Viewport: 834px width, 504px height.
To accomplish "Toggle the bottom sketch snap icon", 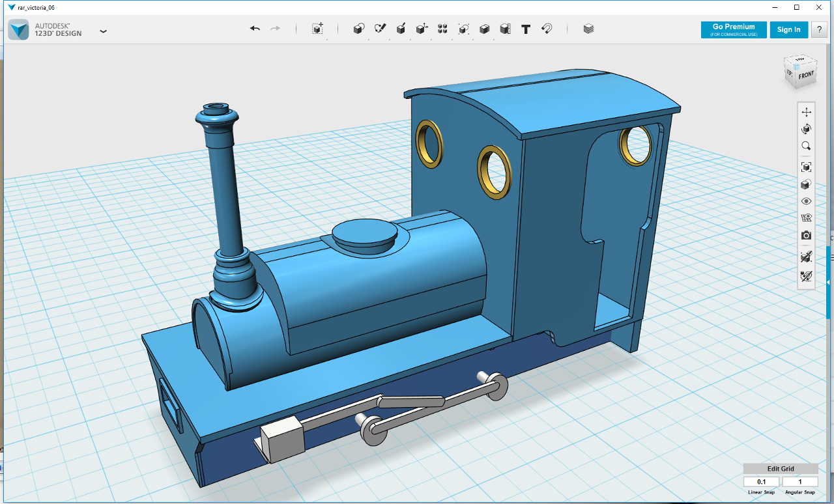I will point(806,276).
